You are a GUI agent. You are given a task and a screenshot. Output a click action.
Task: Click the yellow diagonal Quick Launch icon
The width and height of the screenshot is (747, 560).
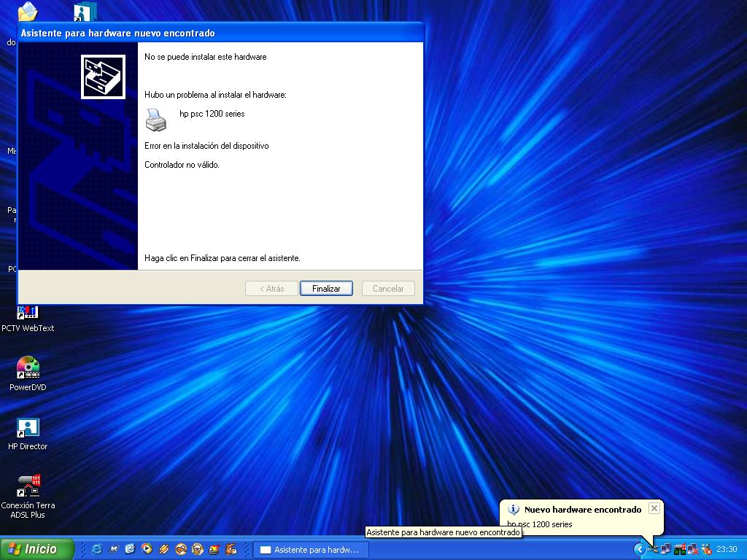pos(164,549)
